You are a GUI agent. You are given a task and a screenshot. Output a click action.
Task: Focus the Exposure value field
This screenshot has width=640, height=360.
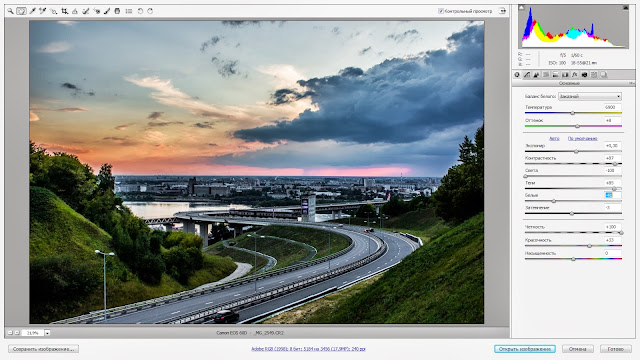(612, 145)
